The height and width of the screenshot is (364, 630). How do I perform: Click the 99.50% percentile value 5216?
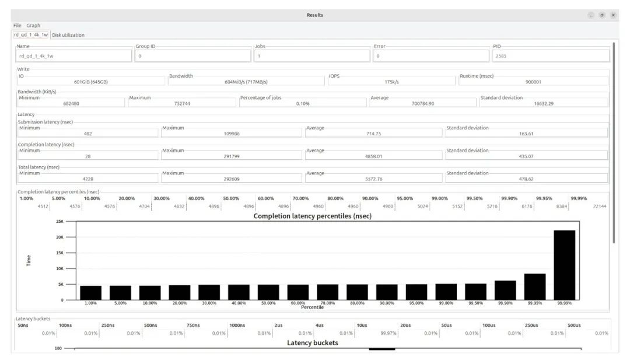point(492,206)
